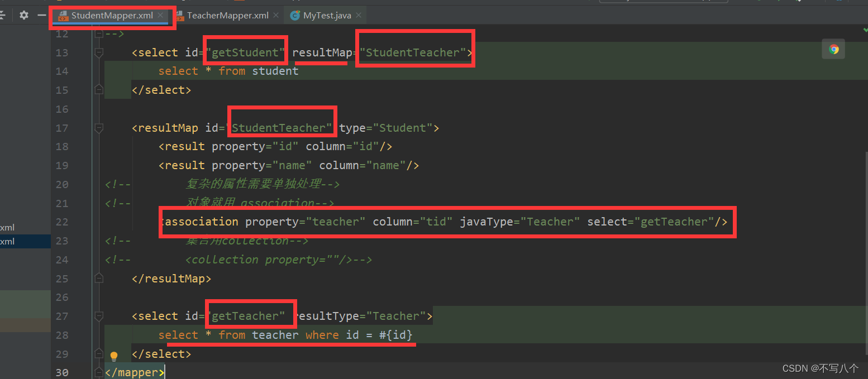Click the #{id} parameter on line 28
The width and height of the screenshot is (868, 379).
(395, 335)
